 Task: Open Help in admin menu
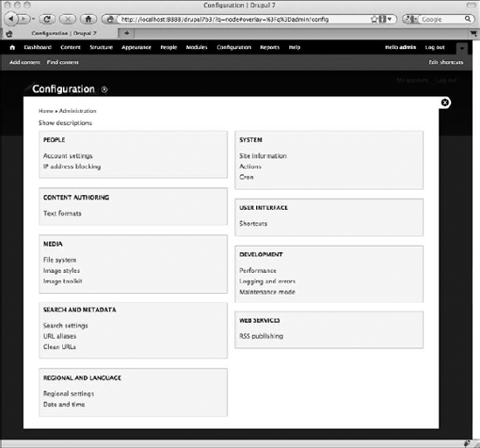pos(295,47)
